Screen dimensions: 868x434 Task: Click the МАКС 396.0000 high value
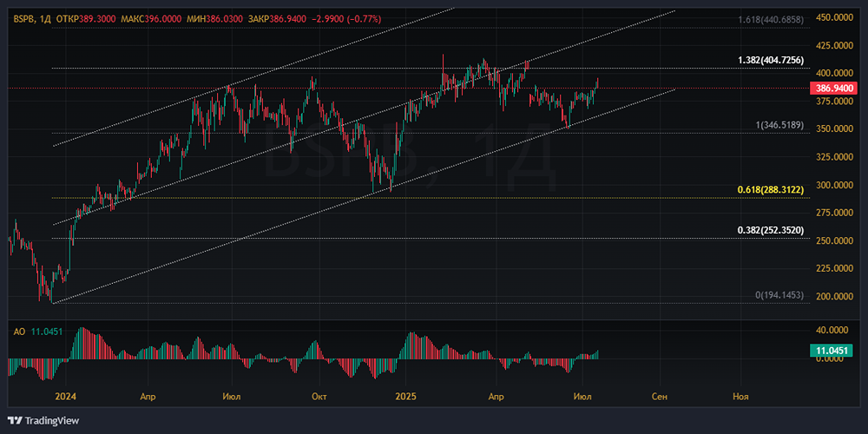150,19
